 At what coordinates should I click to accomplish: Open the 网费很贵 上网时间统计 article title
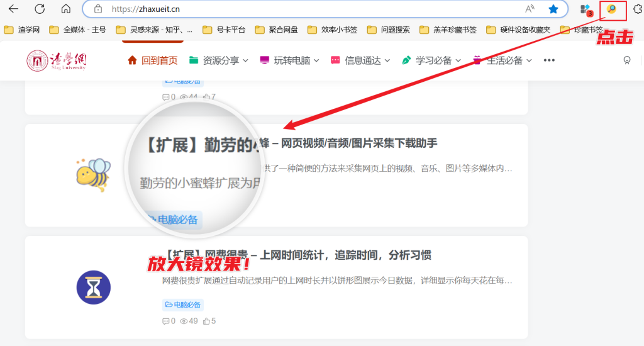tap(297, 255)
